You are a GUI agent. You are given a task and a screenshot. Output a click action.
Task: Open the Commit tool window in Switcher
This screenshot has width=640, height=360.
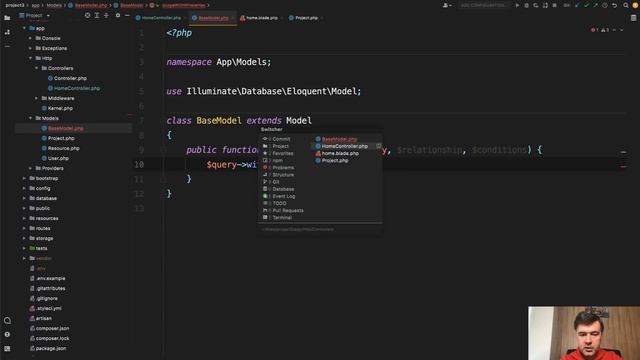pos(281,139)
